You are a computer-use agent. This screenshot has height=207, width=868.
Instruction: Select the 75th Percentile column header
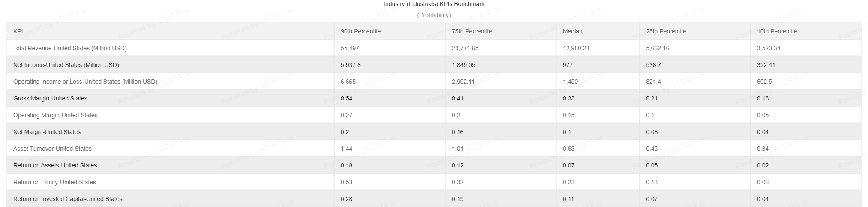tap(472, 31)
